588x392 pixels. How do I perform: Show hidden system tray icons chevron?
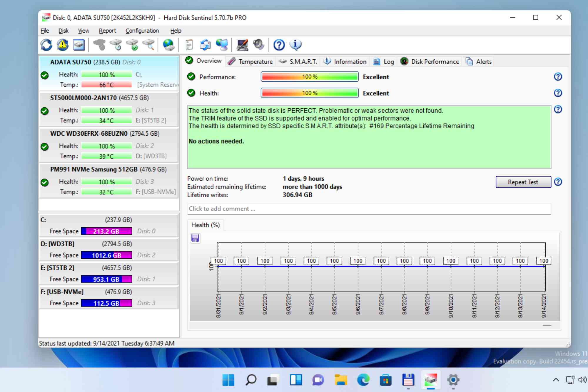click(556, 380)
